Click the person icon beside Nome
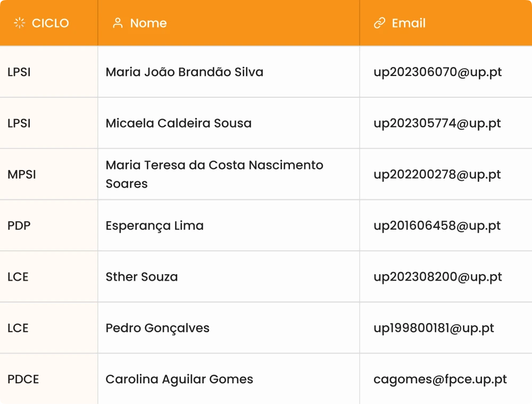This screenshot has width=532, height=404. pyautogui.click(x=118, y=23)
